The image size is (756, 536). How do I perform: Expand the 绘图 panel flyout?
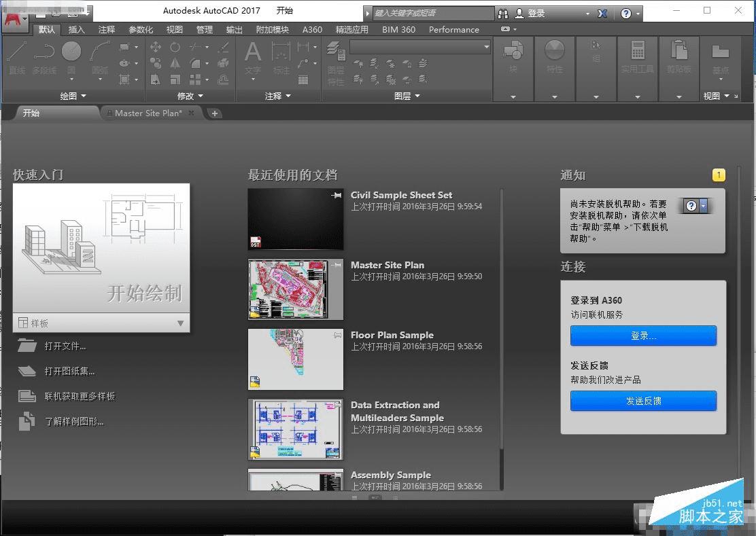click(x=73, y=96)
